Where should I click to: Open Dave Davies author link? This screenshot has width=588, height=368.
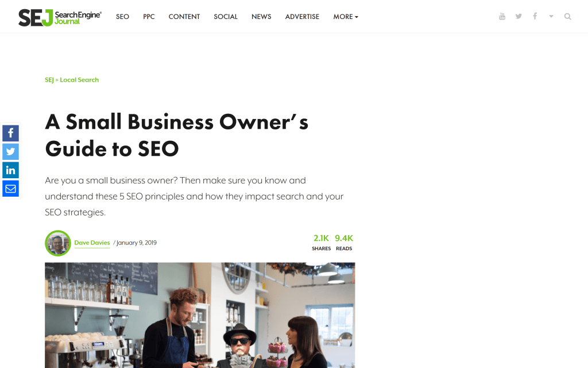click(x=92, y=243)
